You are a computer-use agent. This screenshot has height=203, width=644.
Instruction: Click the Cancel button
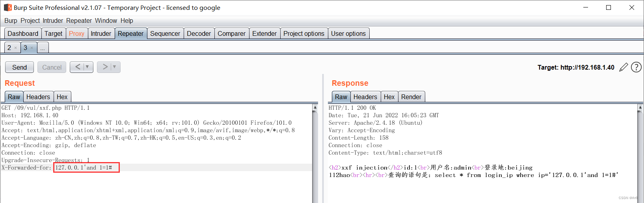tap(52, 67)
